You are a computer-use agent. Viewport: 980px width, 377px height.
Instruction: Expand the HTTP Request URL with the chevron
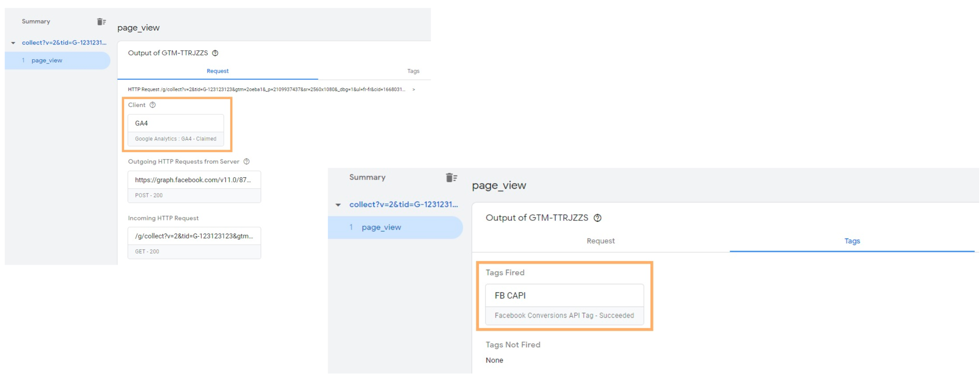click(414, 90)
